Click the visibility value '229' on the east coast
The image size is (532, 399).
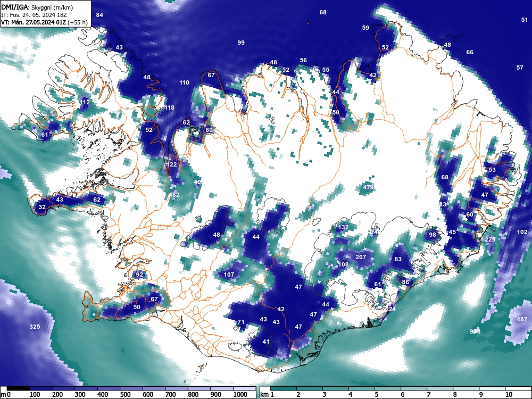491,239
